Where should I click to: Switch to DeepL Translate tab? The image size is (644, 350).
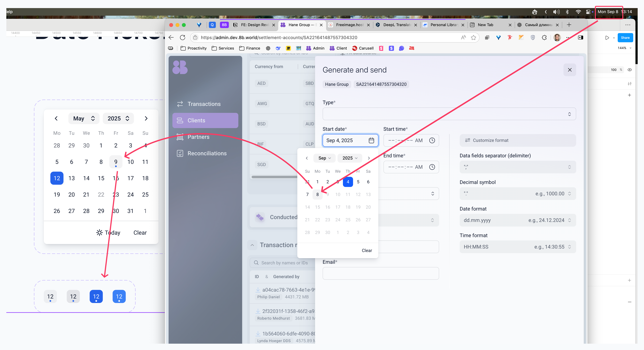pyautogui.click(x=396, y=25)
